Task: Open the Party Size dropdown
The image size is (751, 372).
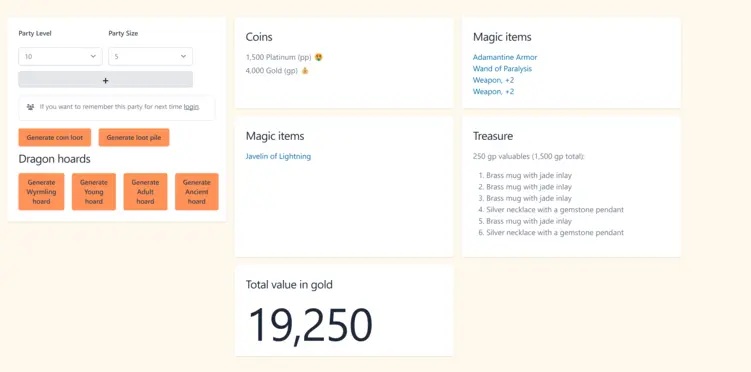Action: 150,56
